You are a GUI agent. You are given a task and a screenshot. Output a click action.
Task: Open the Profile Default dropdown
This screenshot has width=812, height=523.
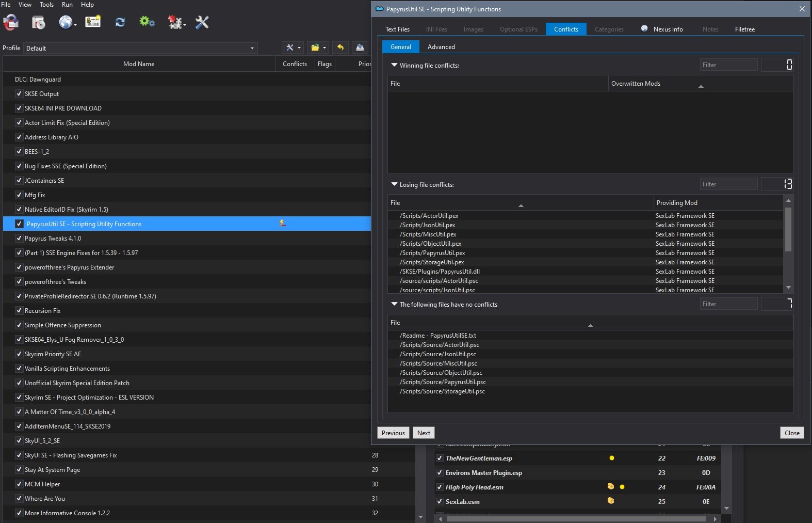(x=140, y=48)
